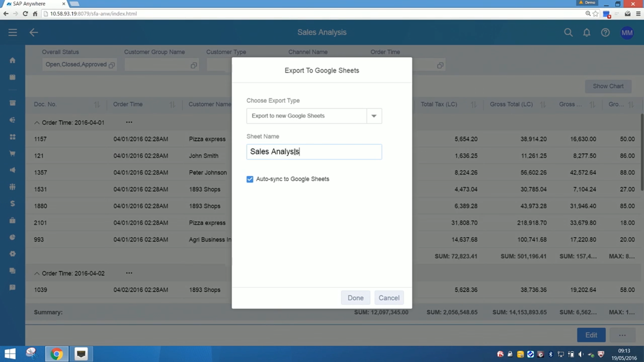Click the back arrow in the header
Image resolution: width=644 pixels, height=362 pixels.
34,33
